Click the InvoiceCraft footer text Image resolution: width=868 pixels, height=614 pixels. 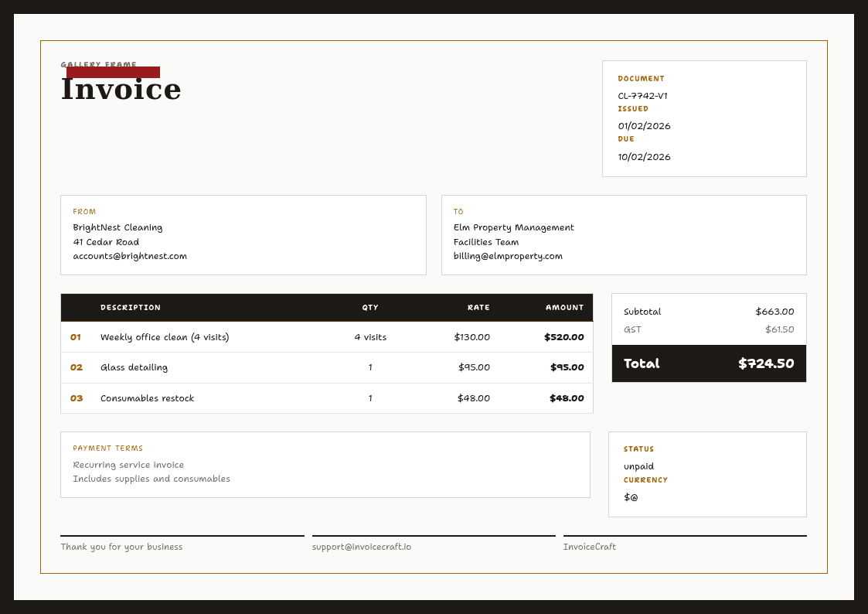pos(590,547)
